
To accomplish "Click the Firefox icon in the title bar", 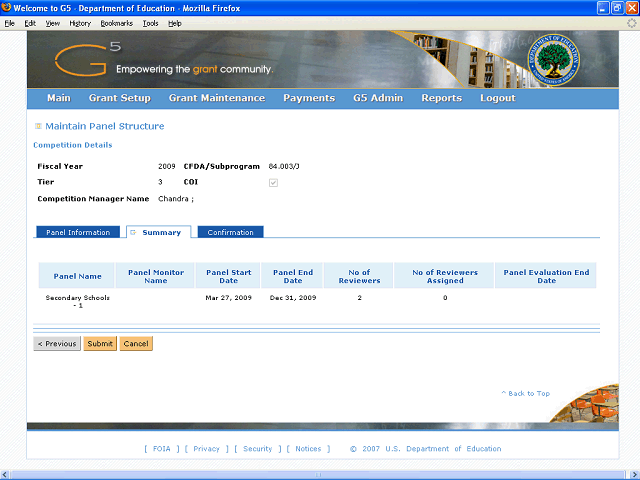I will tap(7, 7).
